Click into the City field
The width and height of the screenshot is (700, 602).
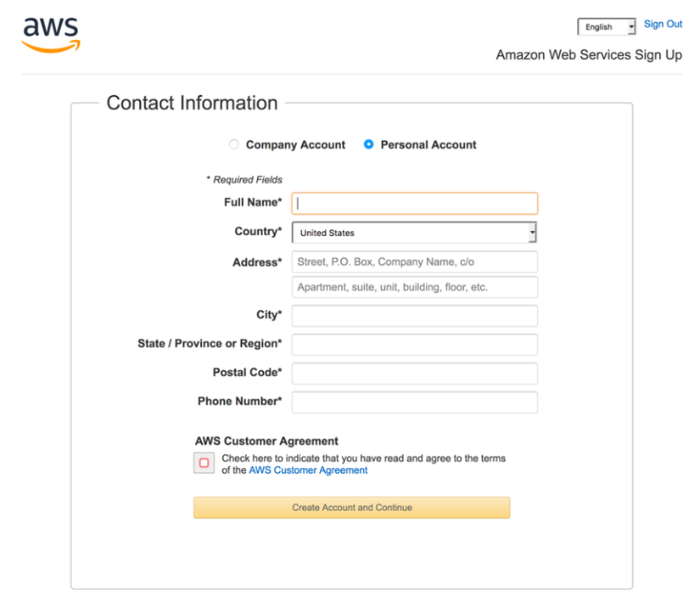point(414,316)
